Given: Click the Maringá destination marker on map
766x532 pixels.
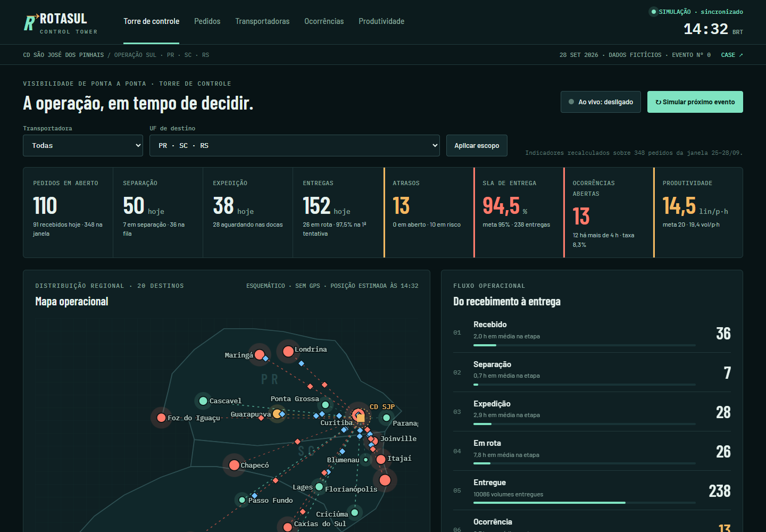Looking at the screenshot, I should [x=260, y=354].
